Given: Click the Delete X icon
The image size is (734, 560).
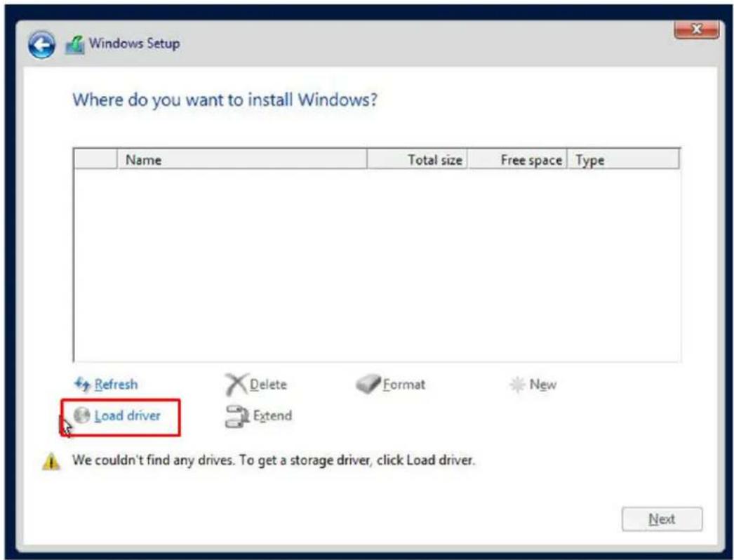Looking at the screenshot, I should click(x=236, y=385).
